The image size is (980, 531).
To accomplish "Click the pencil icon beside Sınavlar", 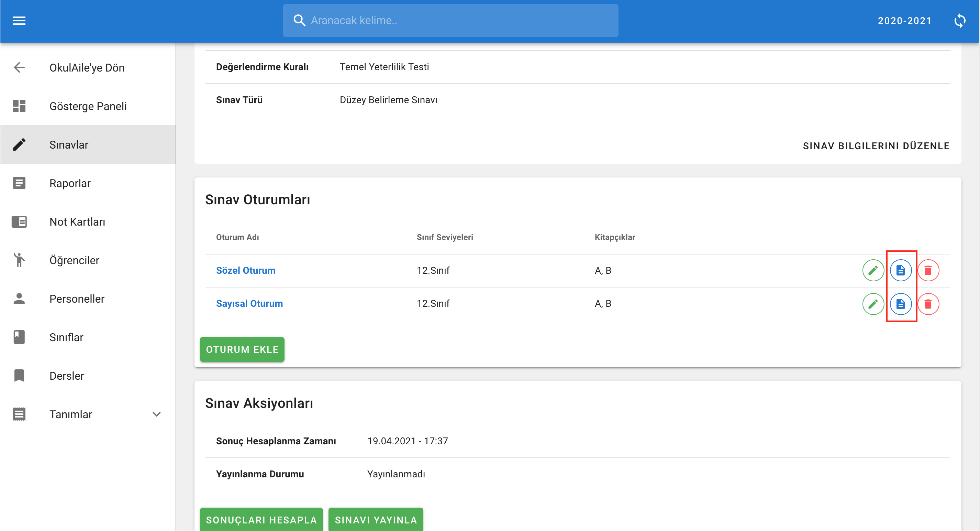I will pyautogui.click(x=19, y=145).
